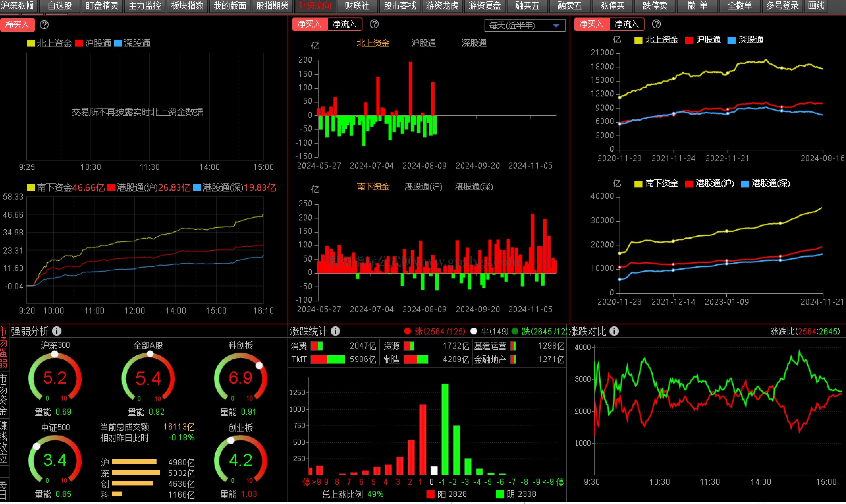
Task: Click 制造 sector bar 4209亿
Action: (416, 359)
